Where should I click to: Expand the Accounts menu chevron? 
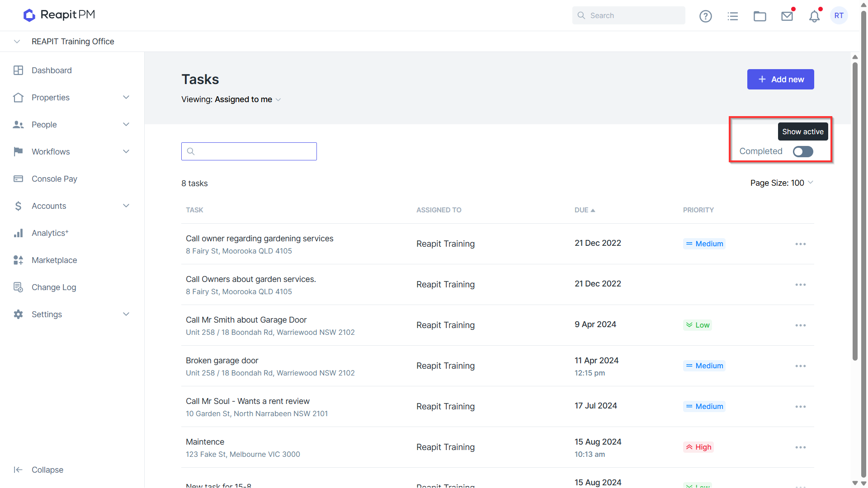tap(126, 206)
